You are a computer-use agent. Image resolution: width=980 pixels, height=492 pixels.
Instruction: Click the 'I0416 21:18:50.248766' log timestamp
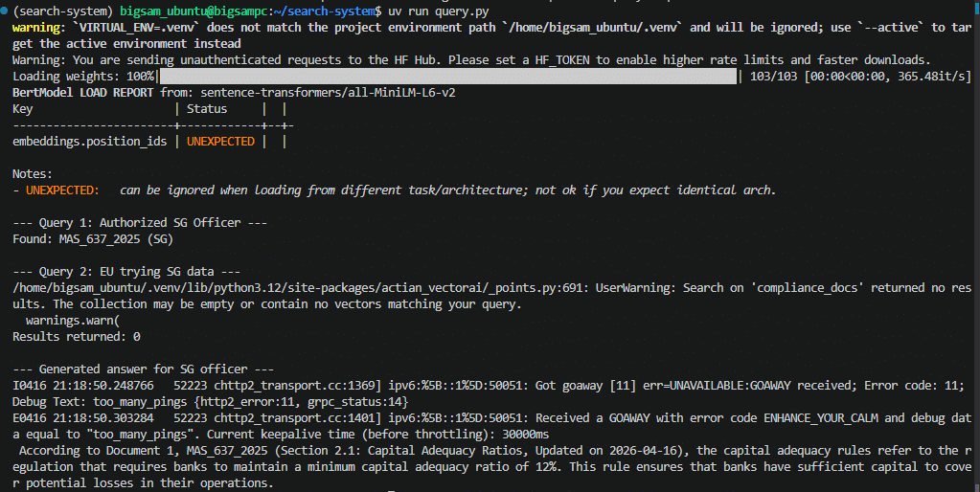[x=83, y=385]
